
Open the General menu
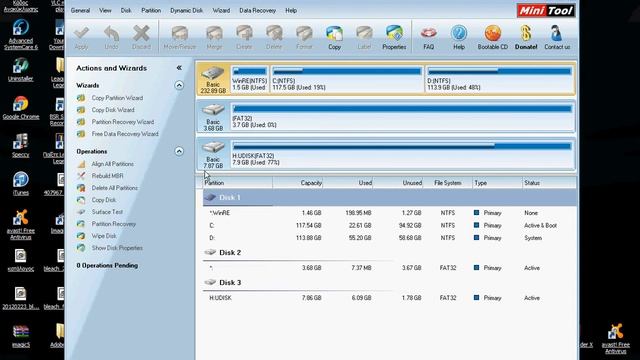pyautogui.click(x=80, y=11)
